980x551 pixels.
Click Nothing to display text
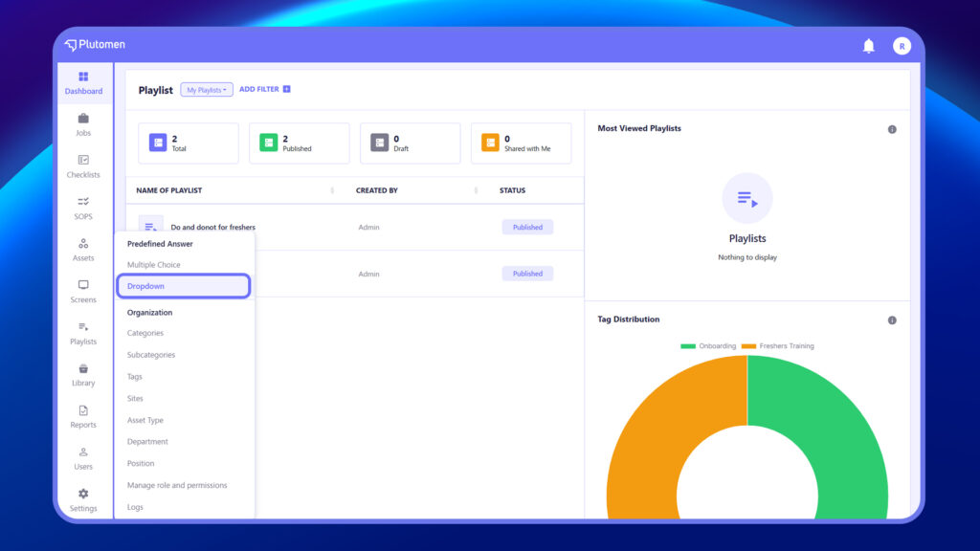click(x=746, y=257)
